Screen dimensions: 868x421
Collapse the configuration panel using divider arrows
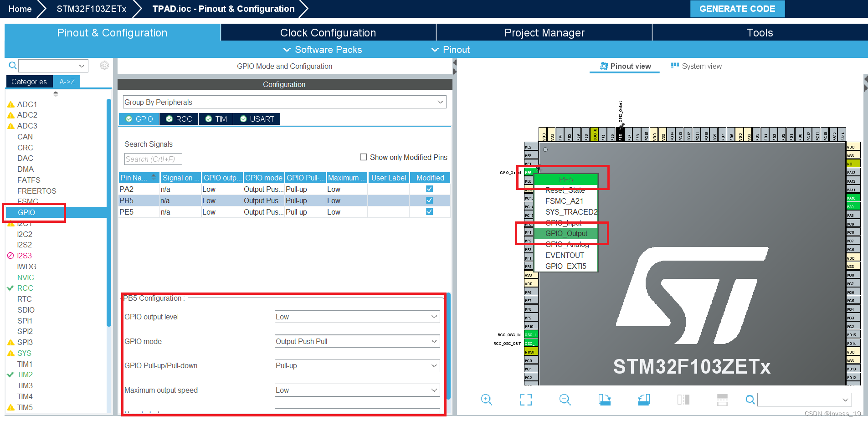[454, 67]
